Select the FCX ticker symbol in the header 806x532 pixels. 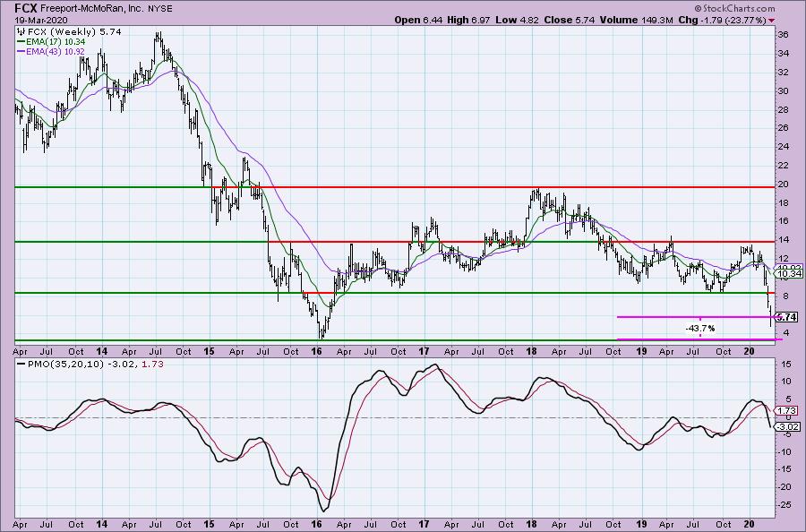tap(26, 8)
